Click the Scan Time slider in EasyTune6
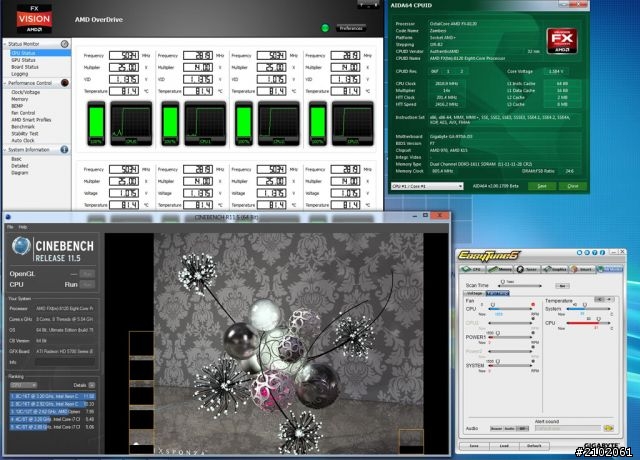 (519, 285)
